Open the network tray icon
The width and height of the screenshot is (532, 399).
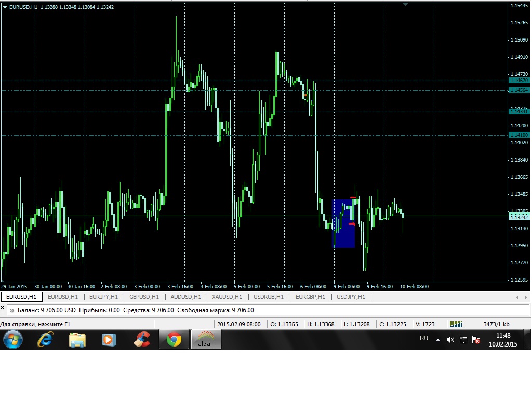463,340
